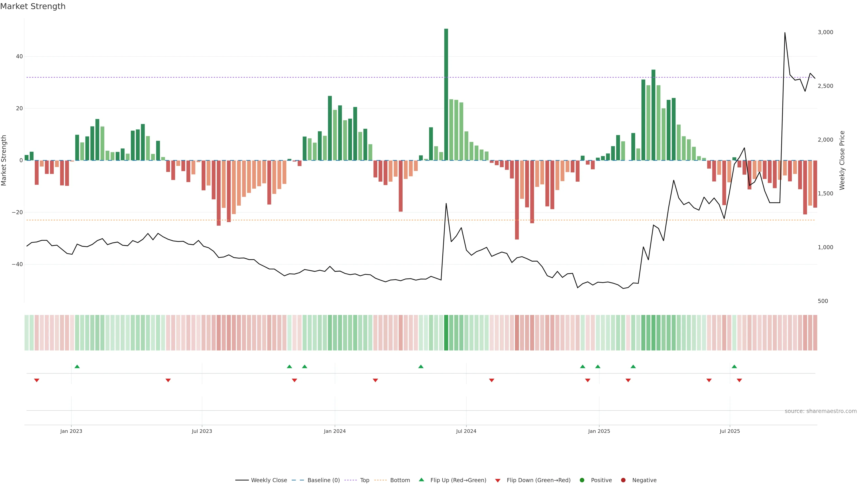This screenshot has width=868, height=488.
Task: Click the Jan 2024 x-axis label
Action: pos(335,431)
